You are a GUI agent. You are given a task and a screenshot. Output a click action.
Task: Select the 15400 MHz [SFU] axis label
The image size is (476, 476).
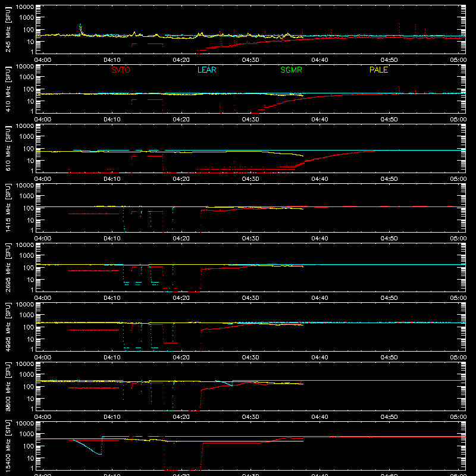pos(8,446)
